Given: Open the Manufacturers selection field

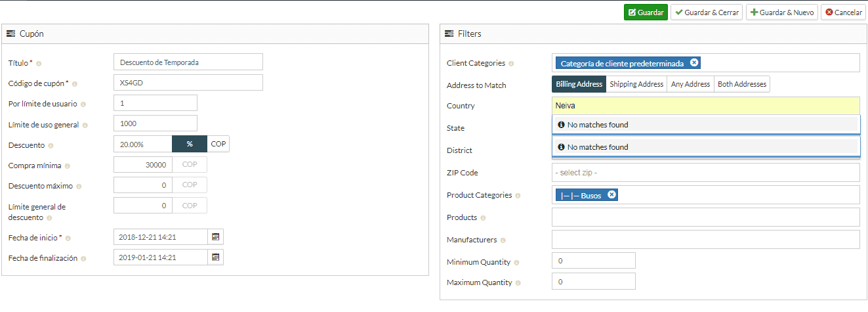Looking at the screenshot, I should 705,240.
